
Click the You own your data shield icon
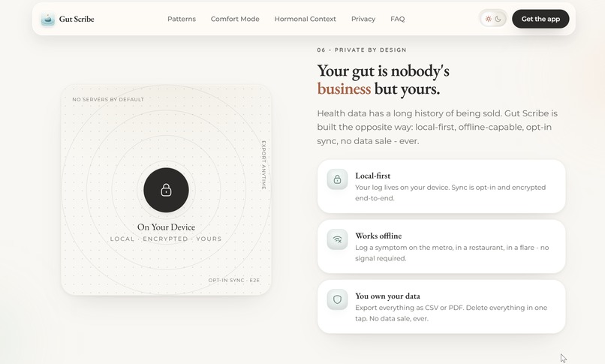click(x=337, y=299)
